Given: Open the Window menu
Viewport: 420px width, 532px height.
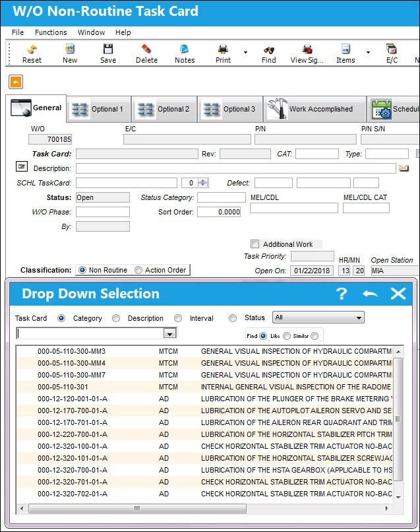Looking at the screenshot, I should pyautogui.click(x=91, y=32).
